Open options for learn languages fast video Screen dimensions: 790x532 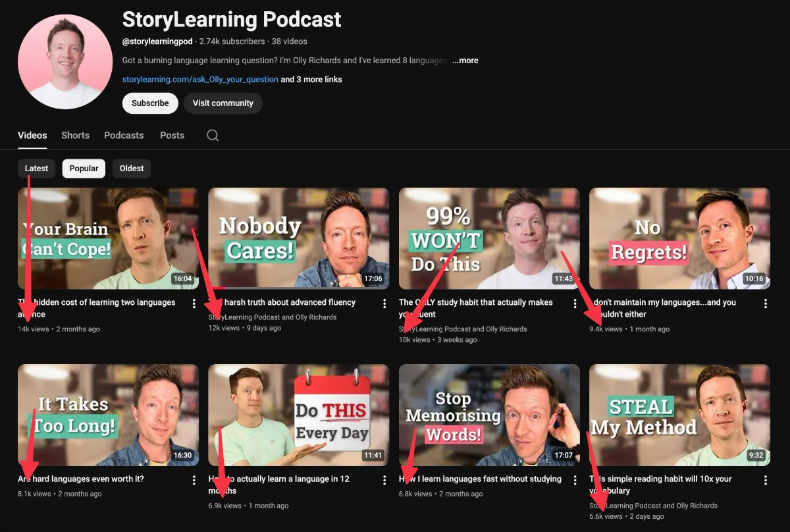pos(575,480)
